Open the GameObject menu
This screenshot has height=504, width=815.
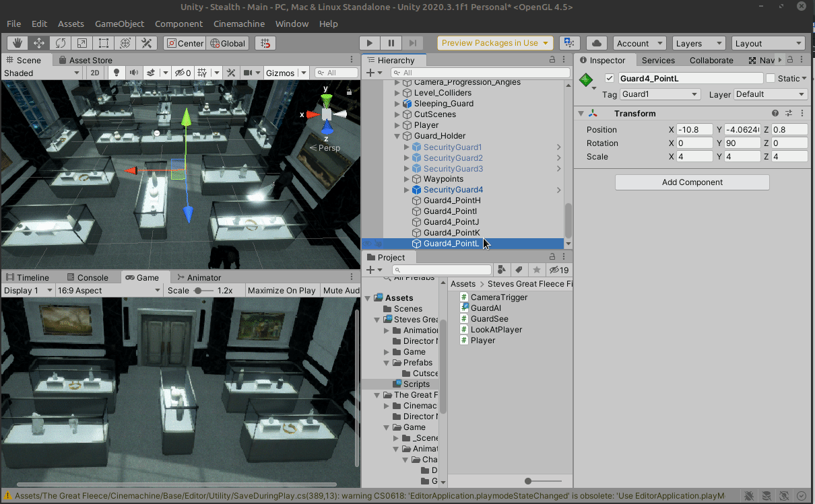tap(119, 24)
